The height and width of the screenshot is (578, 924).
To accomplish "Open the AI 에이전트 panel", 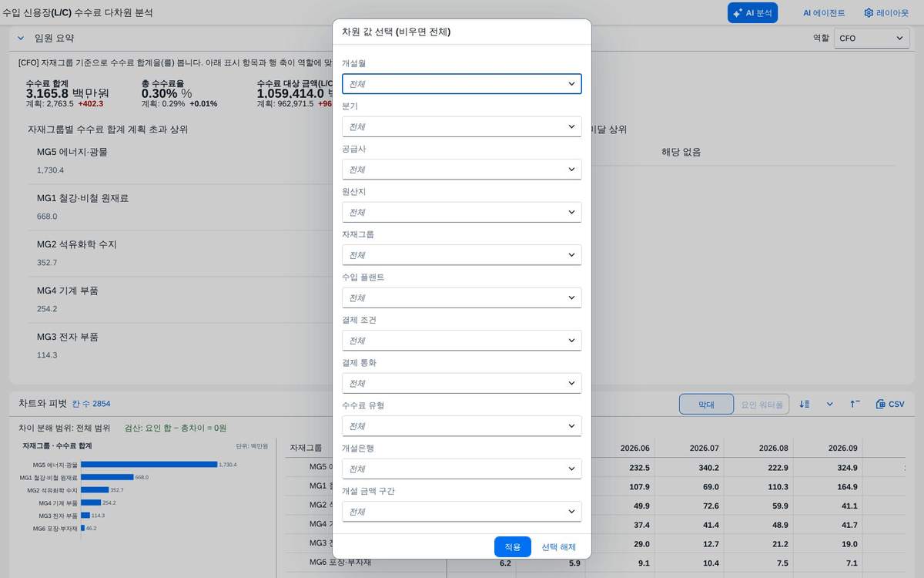I will point(824,13).
